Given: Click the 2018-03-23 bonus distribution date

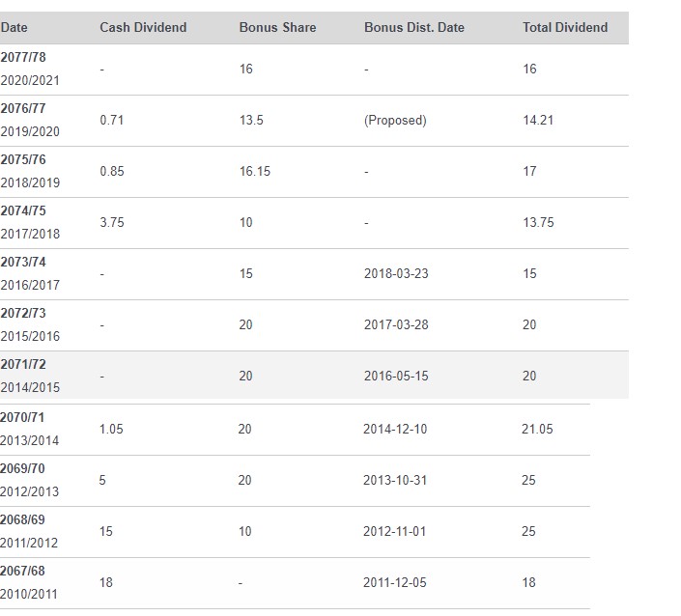Looking at the screenshot, I should (396, 274).
